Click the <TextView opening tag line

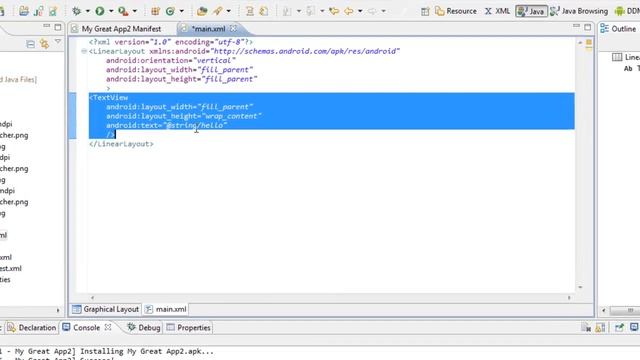(109, 98)
